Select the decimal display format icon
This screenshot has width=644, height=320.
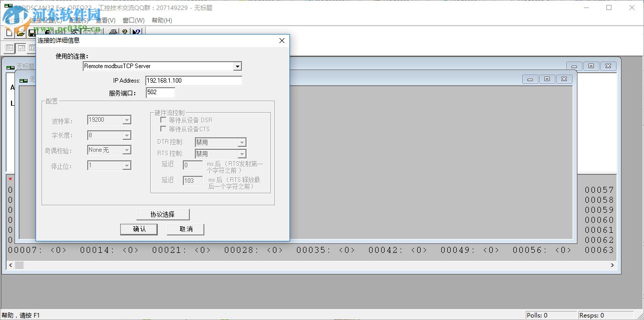[21, 48]
